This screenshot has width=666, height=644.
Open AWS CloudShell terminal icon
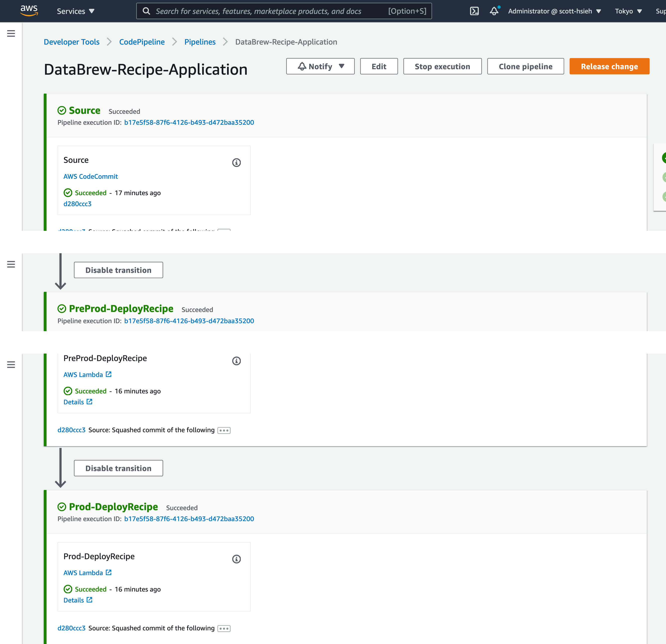474,11
